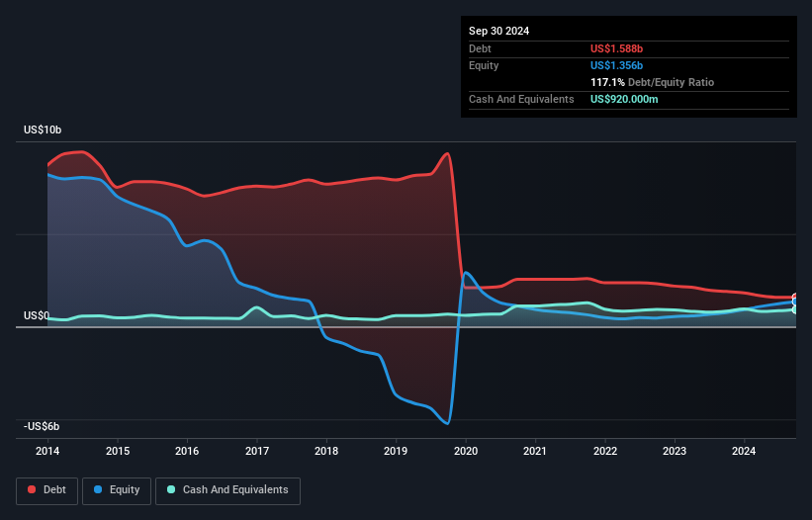Screen dimensions: 812x520
Task: Click the US$0 y-axis label
Action: (37, 315)
